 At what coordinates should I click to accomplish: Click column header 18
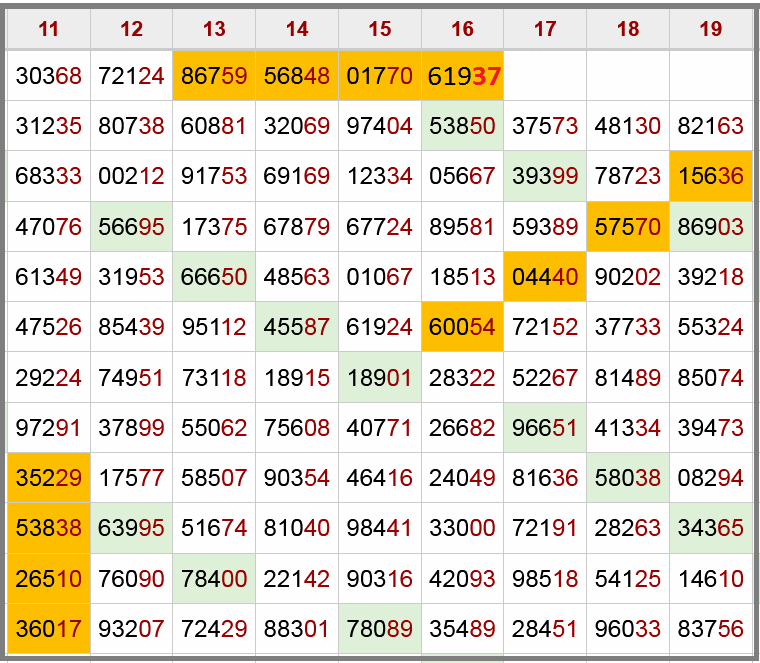tap(628, 29)
